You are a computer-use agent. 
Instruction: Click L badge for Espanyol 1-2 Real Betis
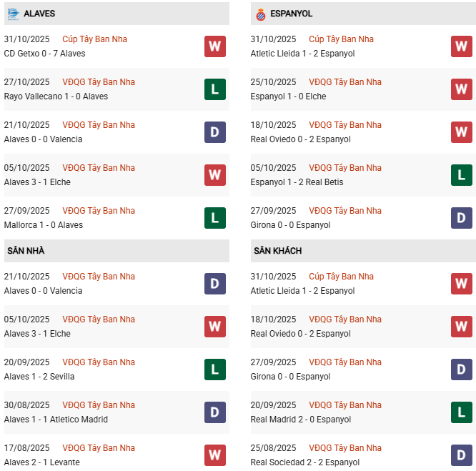coord(461,175)
